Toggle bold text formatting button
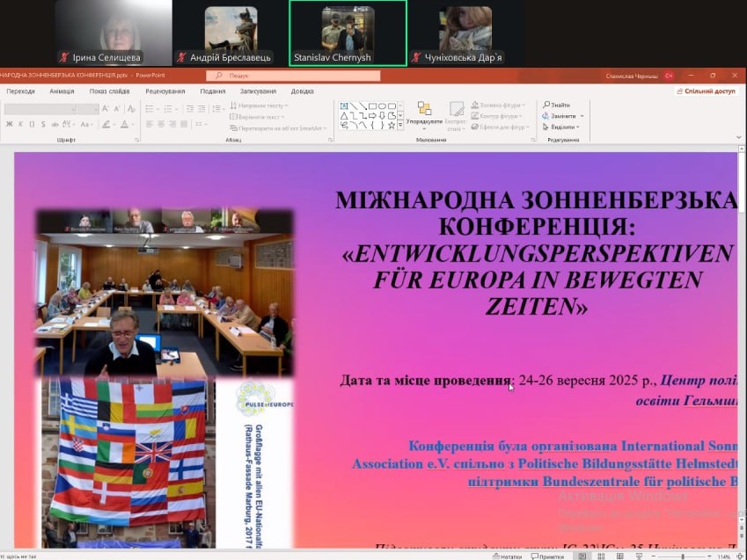Viewport: 747px width, 560px height. click(9, 125)
